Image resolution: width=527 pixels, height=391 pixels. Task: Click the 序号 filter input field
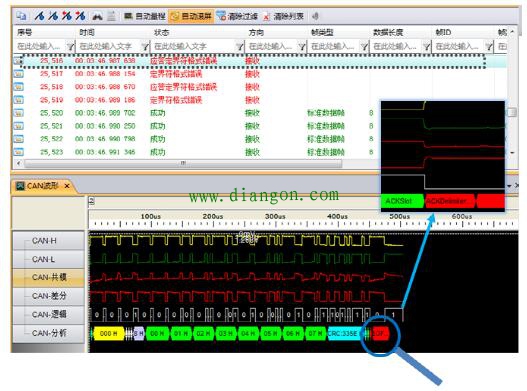(x=40, y=46)
